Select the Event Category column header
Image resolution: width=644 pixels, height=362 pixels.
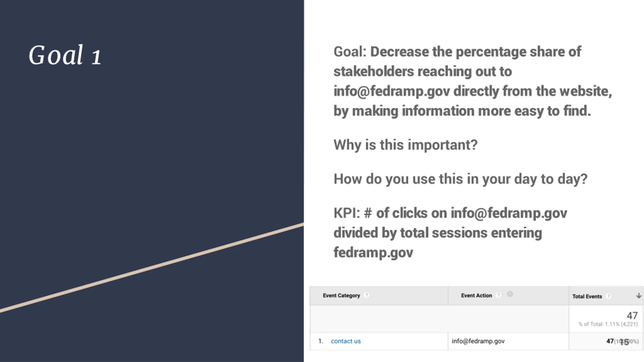(x=341, y=295)
